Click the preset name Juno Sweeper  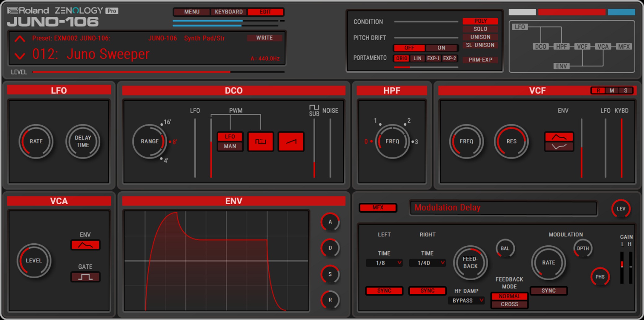(108, 54)
